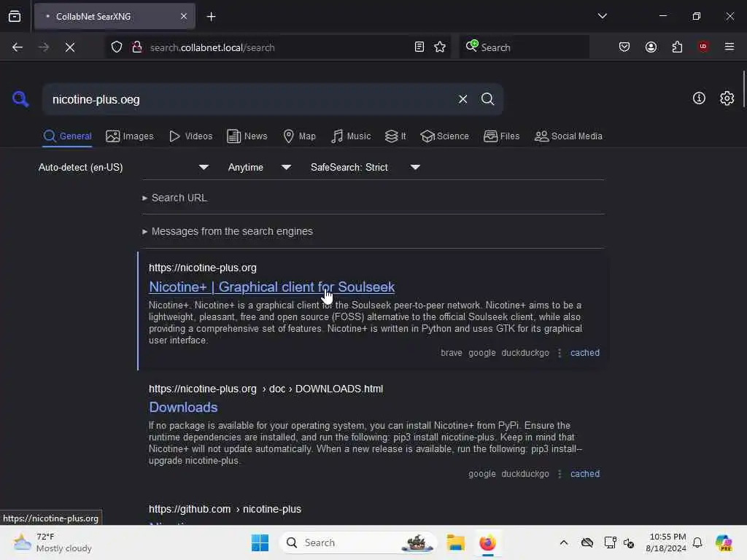
Task: Switch to Map category
Action: tap(299, 136)
